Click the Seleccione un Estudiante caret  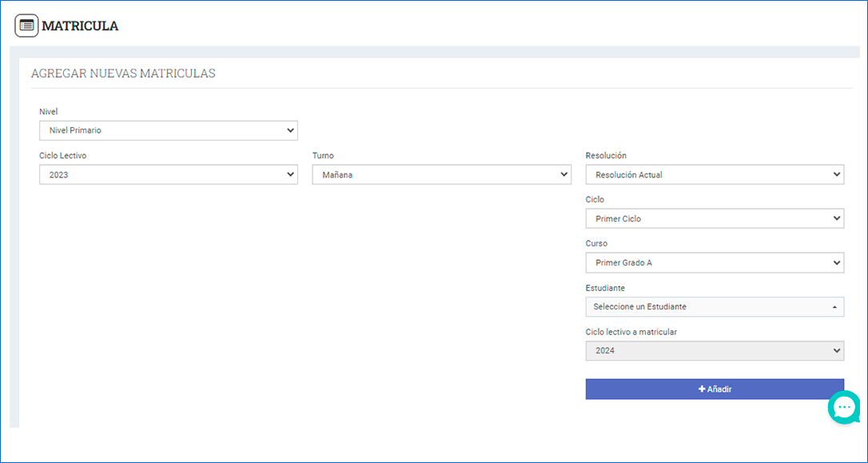tap(834, 307)
